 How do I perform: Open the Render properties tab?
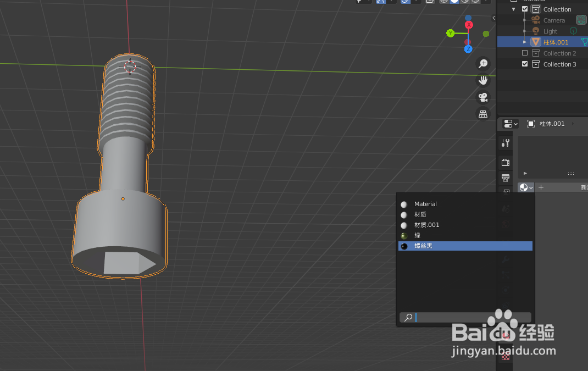point(506,162)
